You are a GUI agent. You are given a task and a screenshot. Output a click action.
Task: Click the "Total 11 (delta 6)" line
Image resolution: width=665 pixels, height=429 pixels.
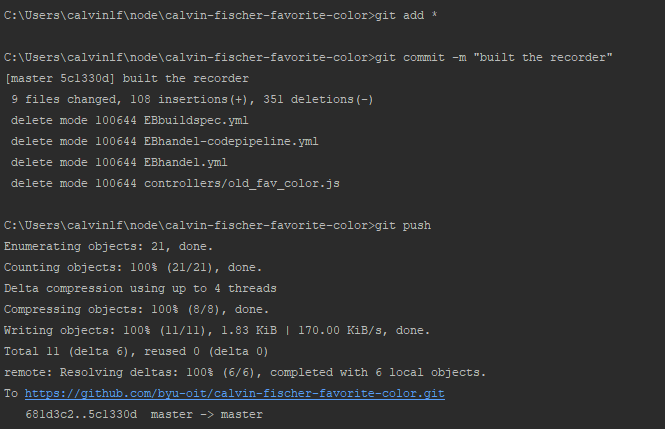136,351
